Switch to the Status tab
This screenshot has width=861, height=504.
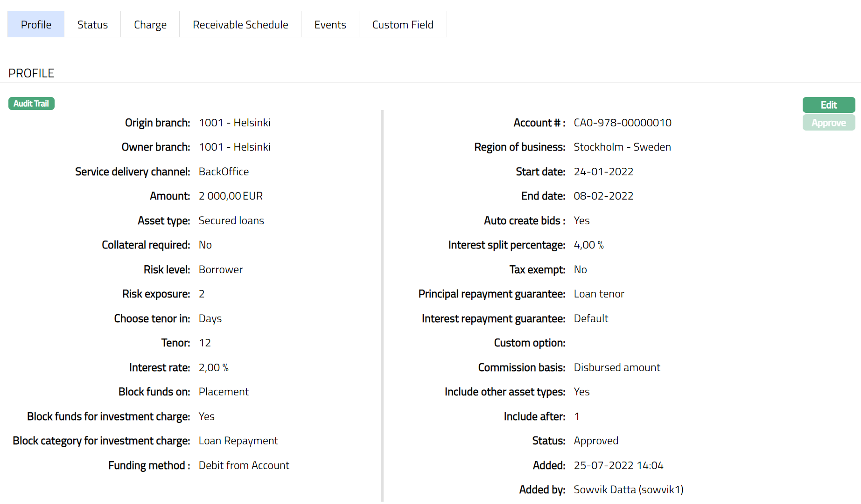tap(92, 25)
